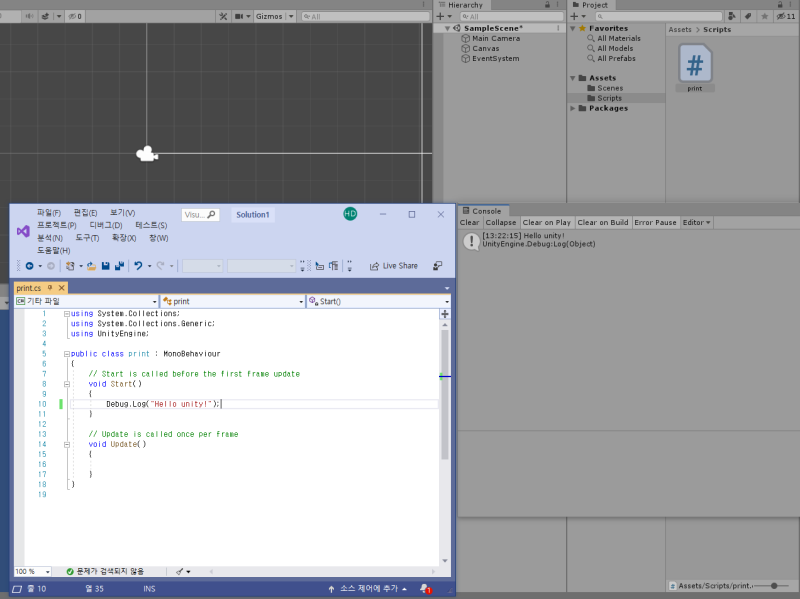Open the editor tab list dropdown arrow
The height and width of the screenshot is (599, 800).
coord(447,288)
